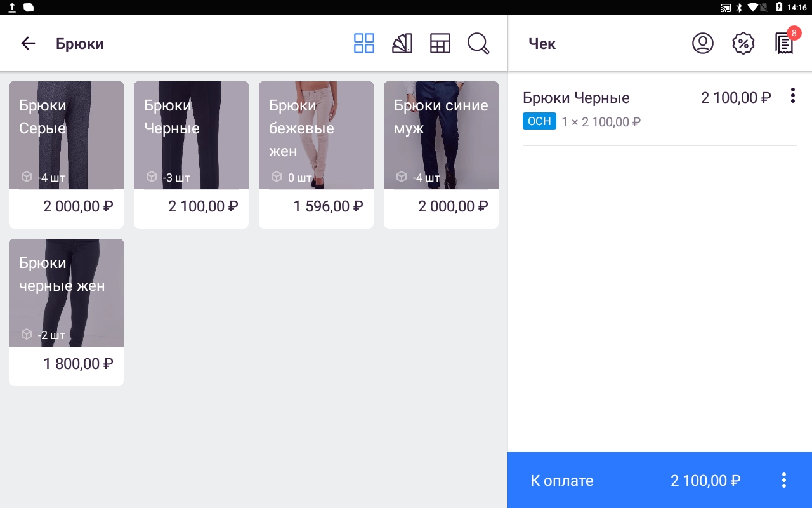Screen dimensions: 812x508
Task: Tap the Wi-Fi status icon
Action: click(753, 8)
